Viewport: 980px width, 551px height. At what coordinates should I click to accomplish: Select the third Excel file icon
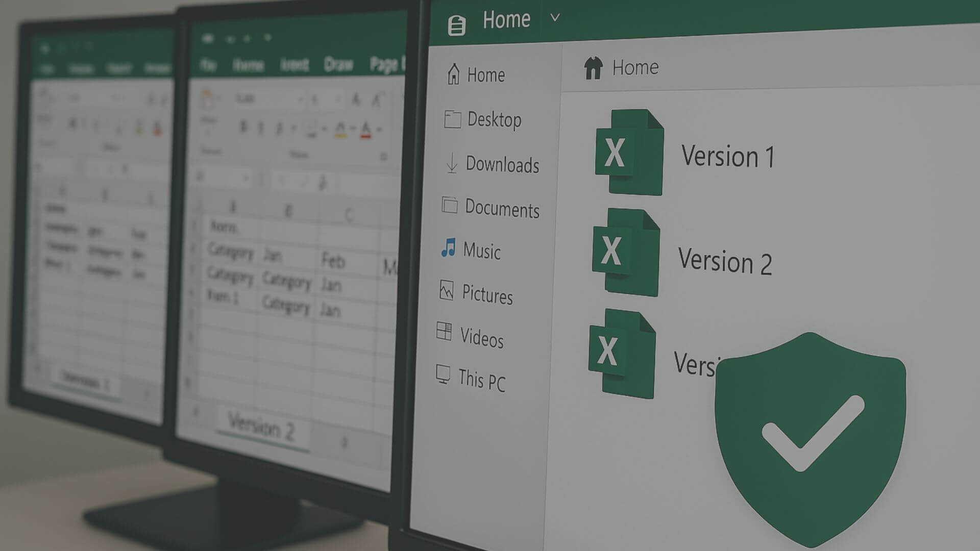pyautogui.click(x=622, y=354)
